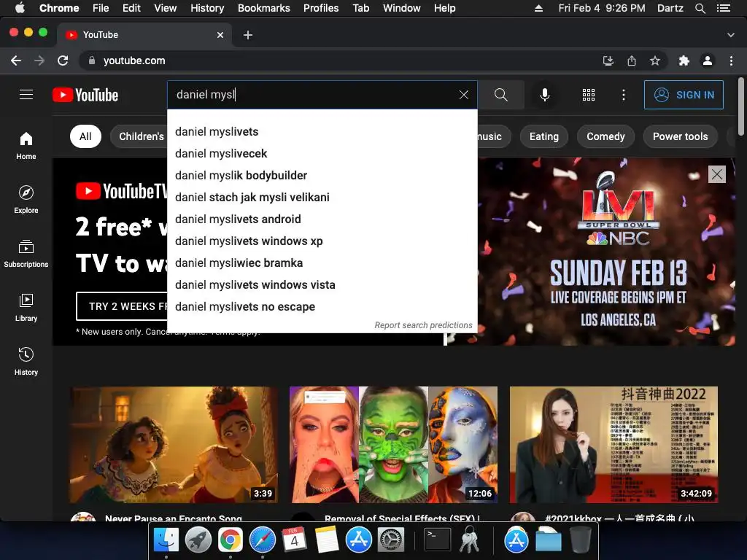
Task: Open YouTube settings three-dot menu
Action: pyautogui.click(x=623, y=95)
